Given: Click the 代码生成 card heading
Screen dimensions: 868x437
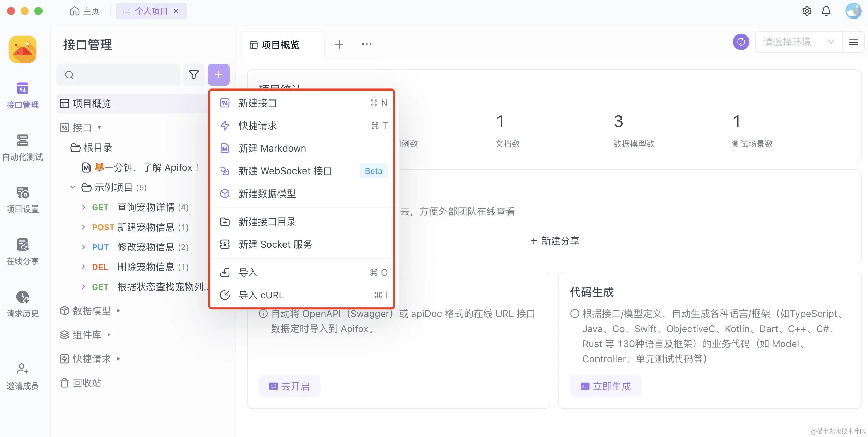Looking at the screenshot, I should [x=592, y=292].
